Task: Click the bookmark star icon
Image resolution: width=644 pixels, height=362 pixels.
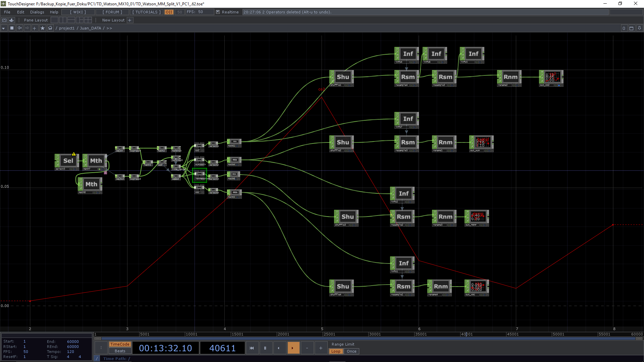Action: (x=42, y=28)
